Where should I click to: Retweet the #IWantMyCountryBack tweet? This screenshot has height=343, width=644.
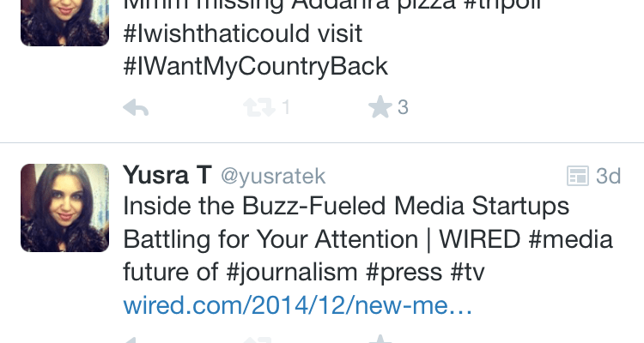[257, 108]
